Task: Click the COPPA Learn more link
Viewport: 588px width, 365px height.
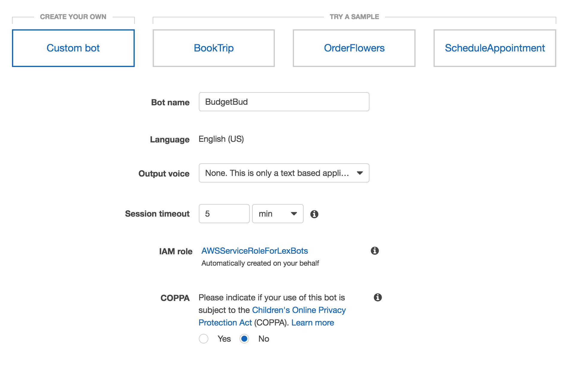Action: point(313,323)
